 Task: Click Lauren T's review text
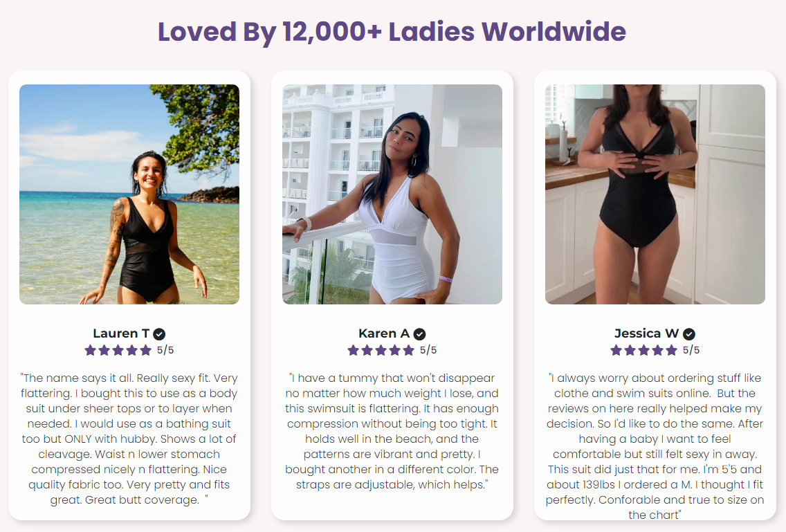coord(129,439)
